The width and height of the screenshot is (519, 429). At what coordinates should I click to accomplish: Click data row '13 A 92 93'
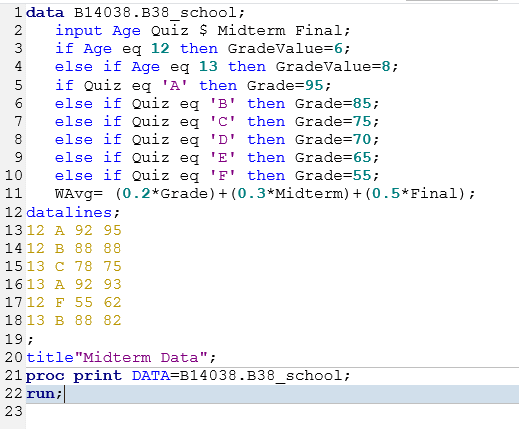(74, 284)
